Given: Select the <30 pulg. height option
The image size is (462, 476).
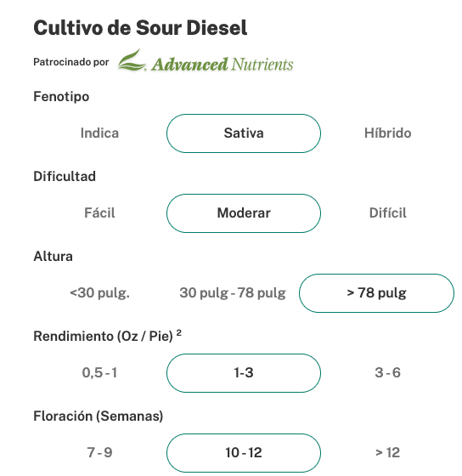Looking at the screenshot, I should (99, 293).
